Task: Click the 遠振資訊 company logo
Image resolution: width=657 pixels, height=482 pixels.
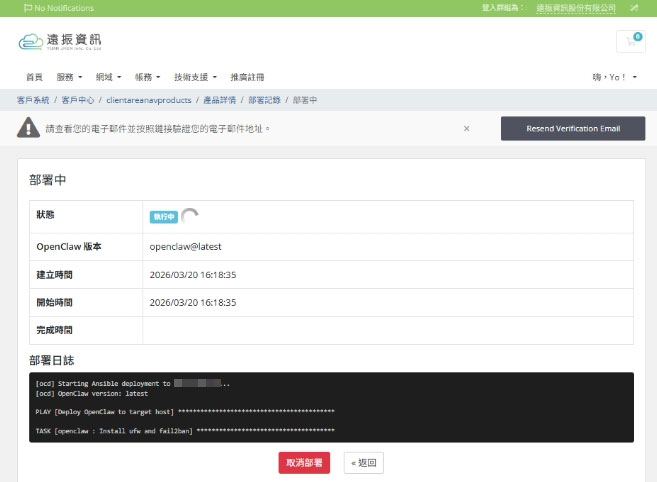Action: click(60, 42)
